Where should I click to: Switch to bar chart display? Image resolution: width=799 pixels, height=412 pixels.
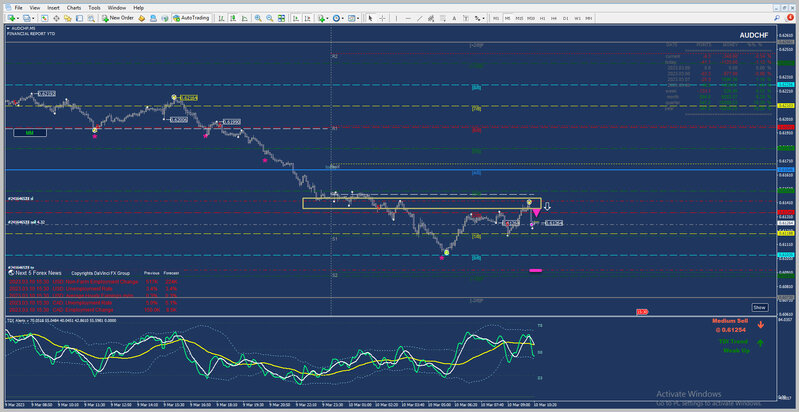222,18
